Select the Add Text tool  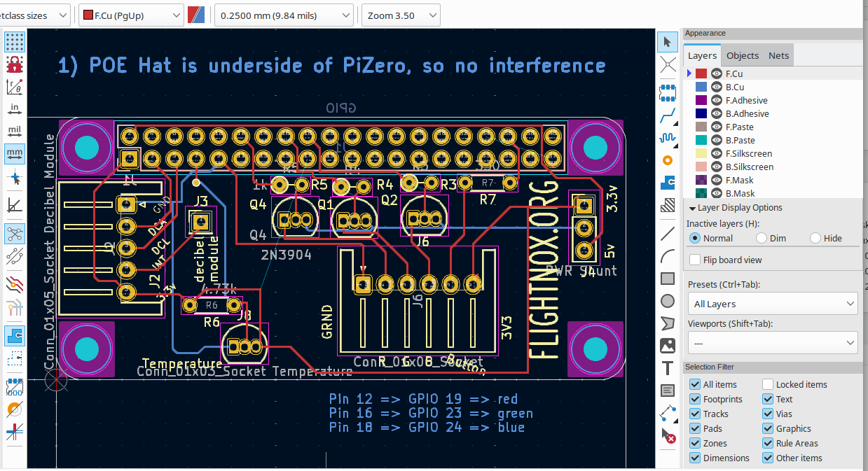(668, 368)
